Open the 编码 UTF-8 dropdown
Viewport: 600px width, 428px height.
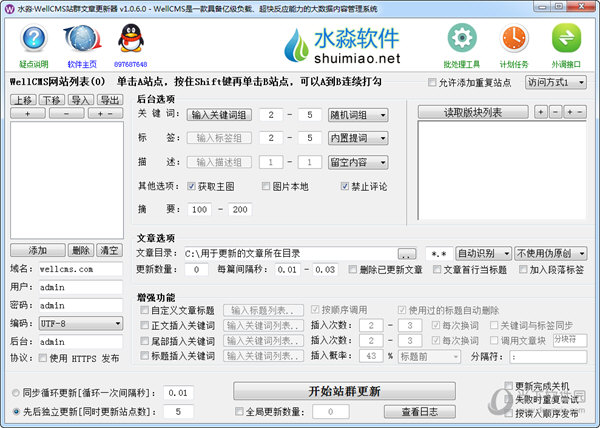pyautogui.click(x=81, y=324)
